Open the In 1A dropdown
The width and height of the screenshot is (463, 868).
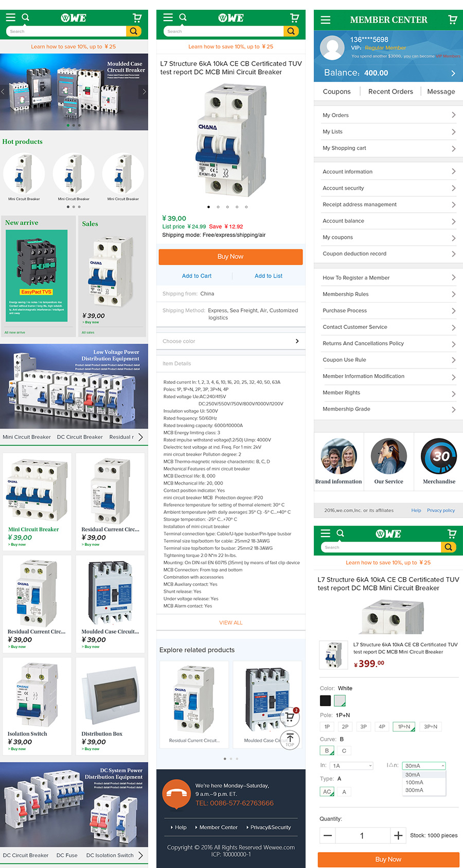(x=352, y=766)
